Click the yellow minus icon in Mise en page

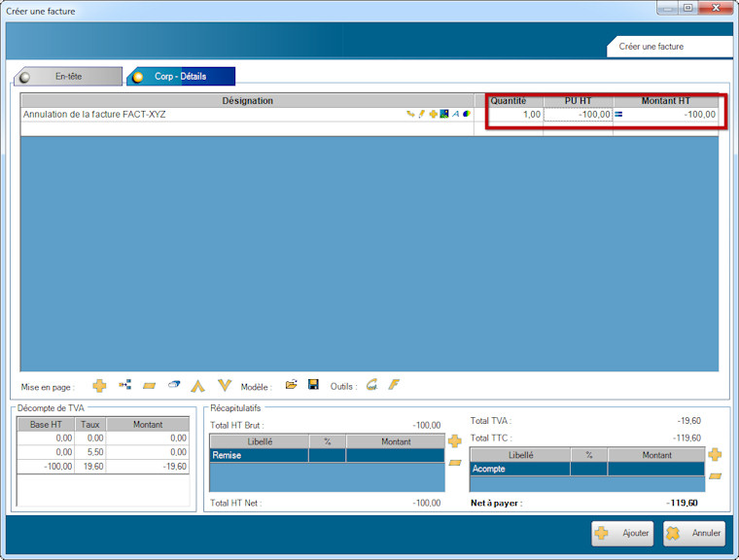pyautogui.click(x=150, y=386)
